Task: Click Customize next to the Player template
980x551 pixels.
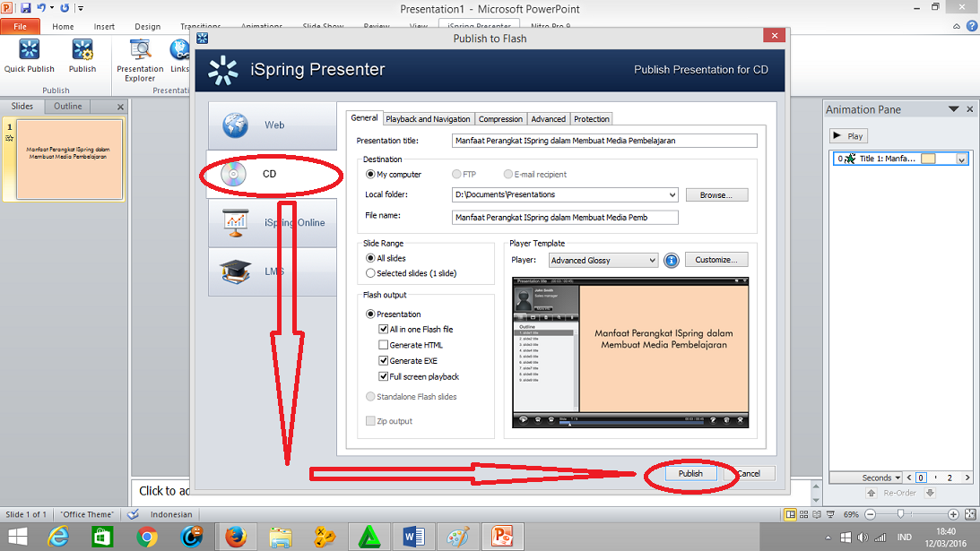Action: 716,259
